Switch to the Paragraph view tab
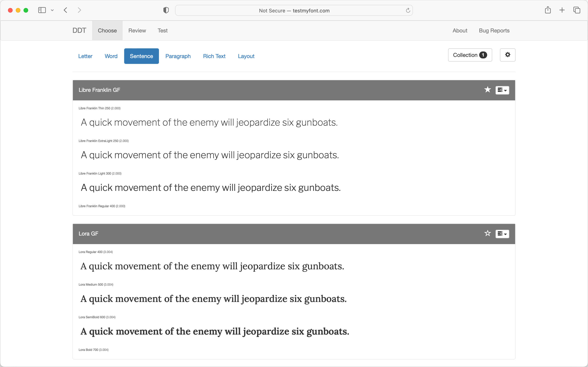Screen dimensions: 588x367 click(x=178, y=56)
